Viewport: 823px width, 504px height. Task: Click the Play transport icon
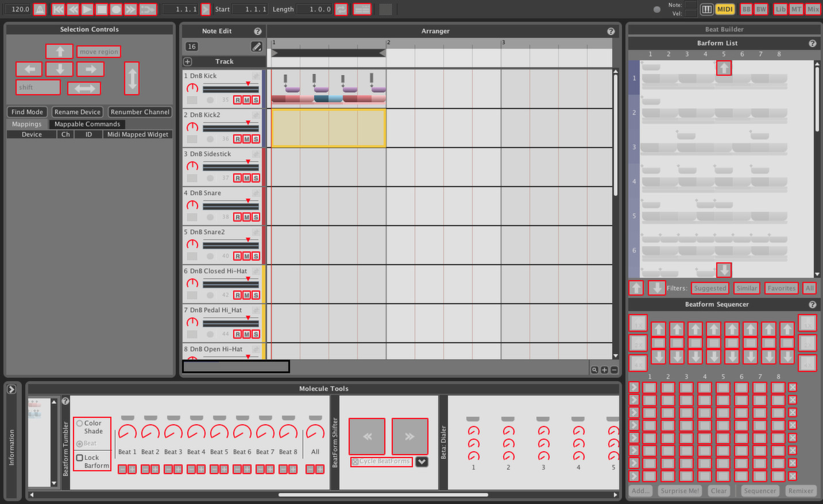click(x=87, y=9)
